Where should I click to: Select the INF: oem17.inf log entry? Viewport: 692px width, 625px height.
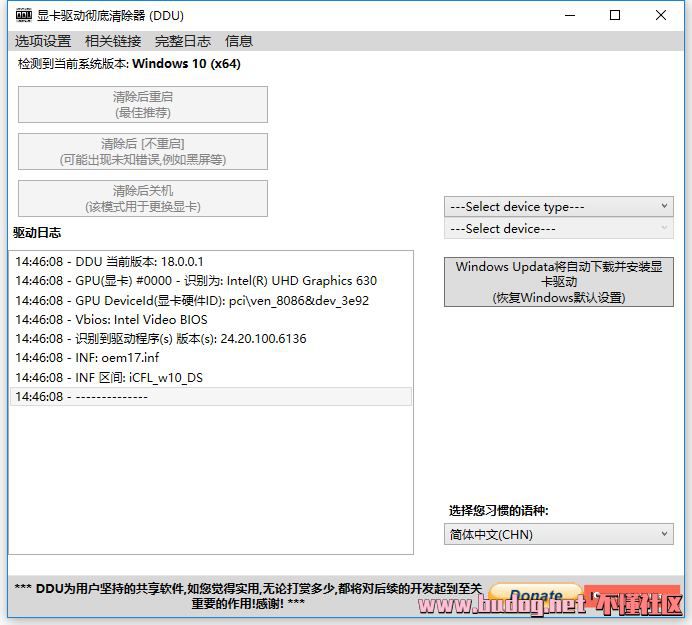click(x=88, y=358)
